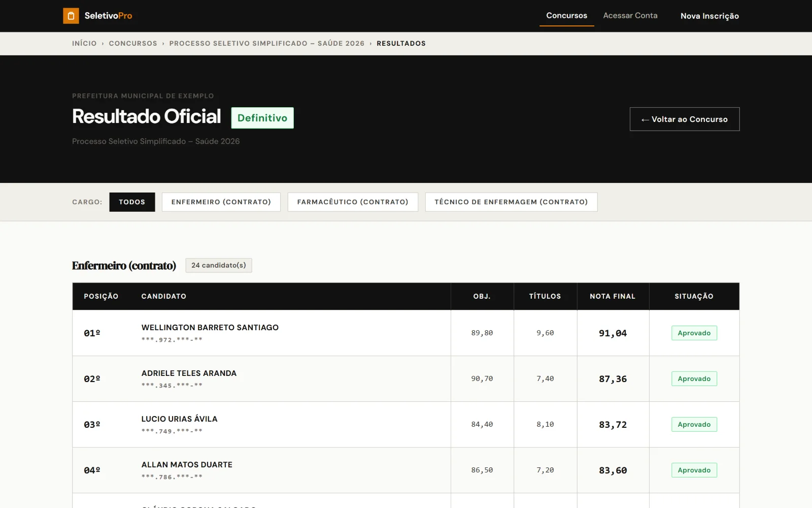
Task: Click the NOTA FINAL column header
Action: pos(613,296)
